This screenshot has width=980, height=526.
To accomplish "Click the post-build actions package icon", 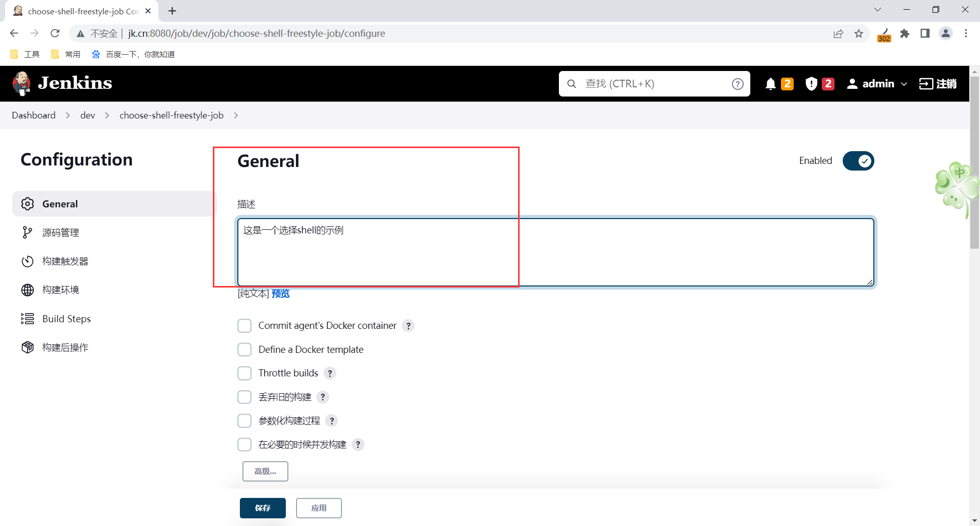I will point(28,347).
